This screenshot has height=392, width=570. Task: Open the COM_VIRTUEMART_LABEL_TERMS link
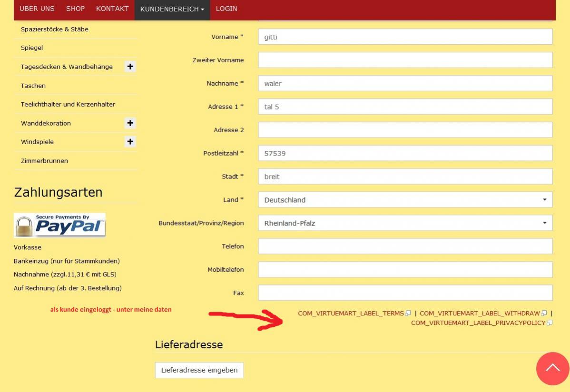click(x=351, y=314)
